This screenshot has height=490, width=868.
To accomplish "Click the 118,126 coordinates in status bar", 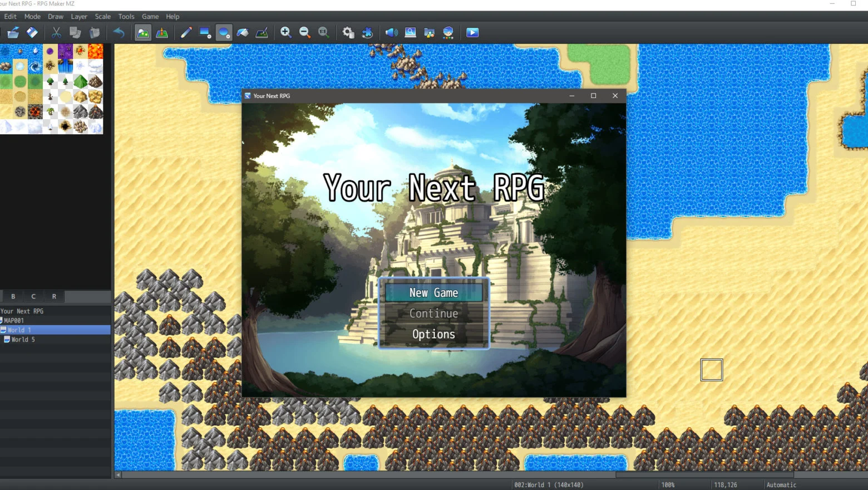I will tap(726, 485).
